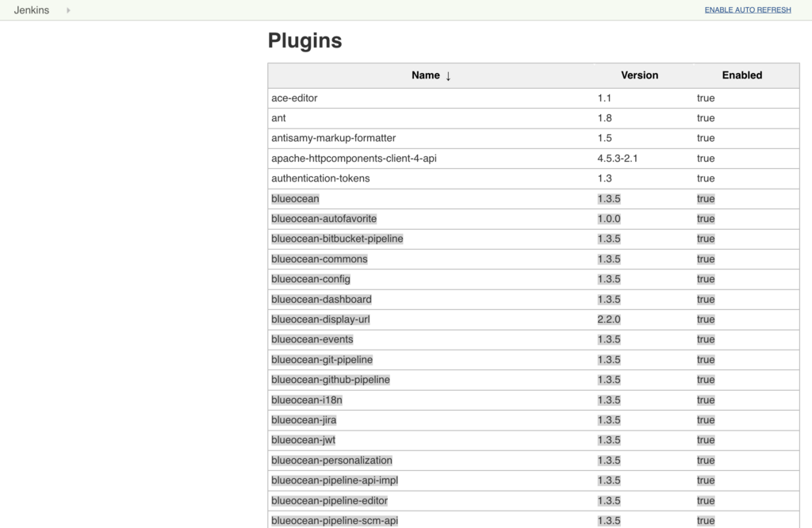
Task: Click the Enabled value for authentication-tokens
Action: (705, 178)
